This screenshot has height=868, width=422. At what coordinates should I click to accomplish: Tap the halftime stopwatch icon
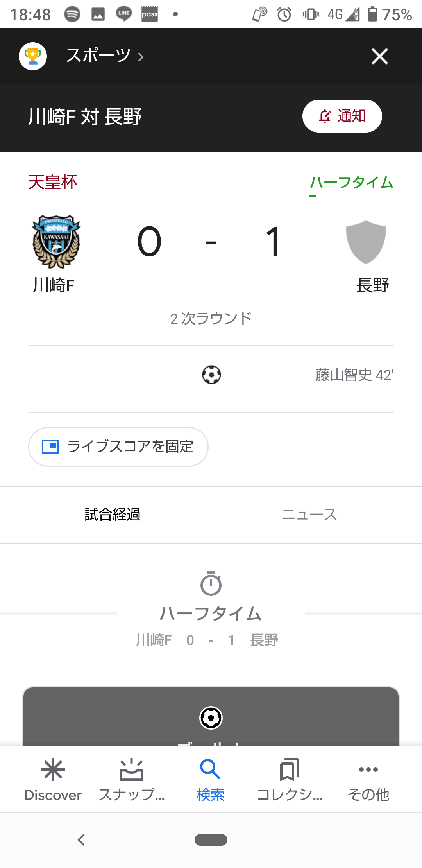[211, 583]
